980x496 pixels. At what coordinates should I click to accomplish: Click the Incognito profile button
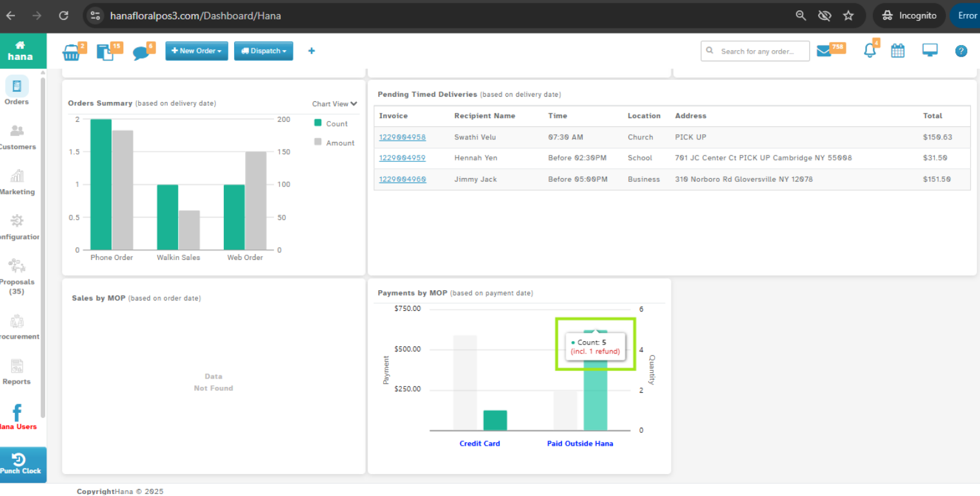pos(909,15)
